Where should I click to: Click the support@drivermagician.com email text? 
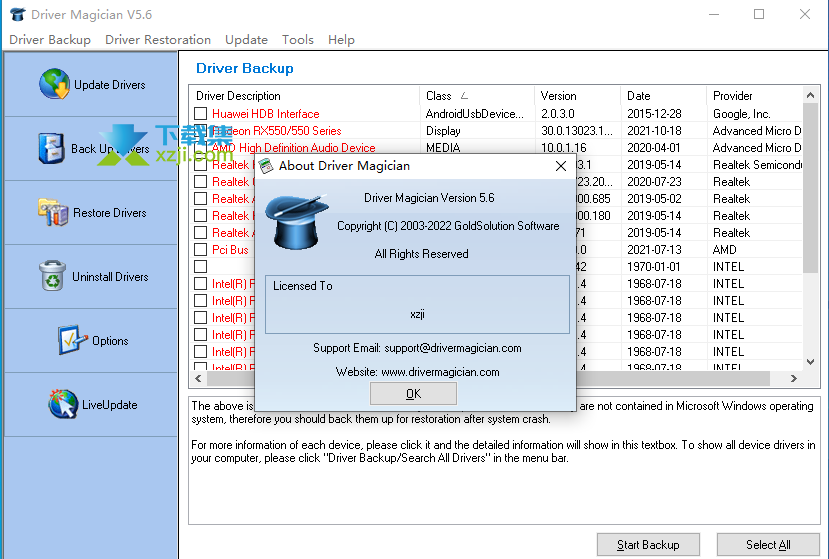(453, 348)
